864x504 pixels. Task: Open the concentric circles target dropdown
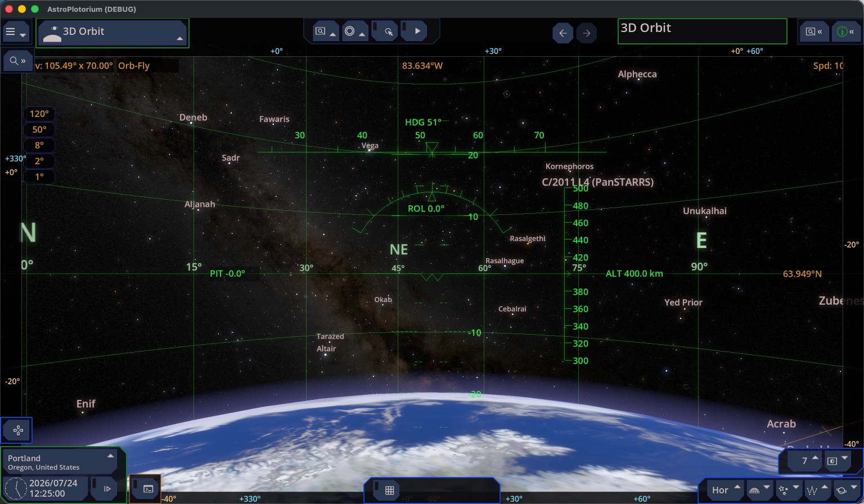[354, 31]
